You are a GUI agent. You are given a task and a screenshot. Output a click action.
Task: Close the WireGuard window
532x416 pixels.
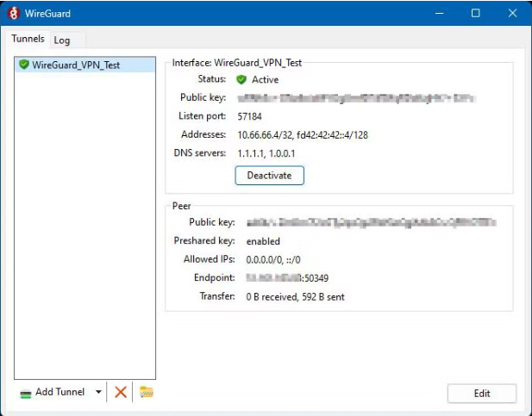pos(512,13)
